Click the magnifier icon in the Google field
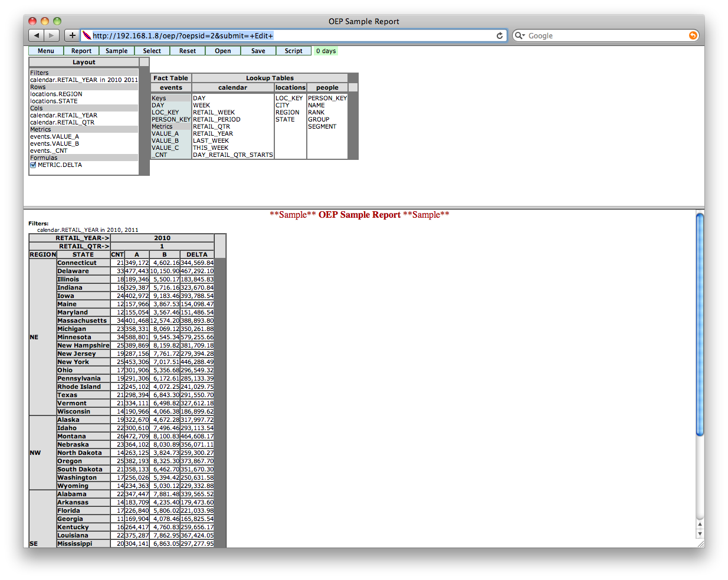Screen dimensions: 728x580 (x=520, y=35)
